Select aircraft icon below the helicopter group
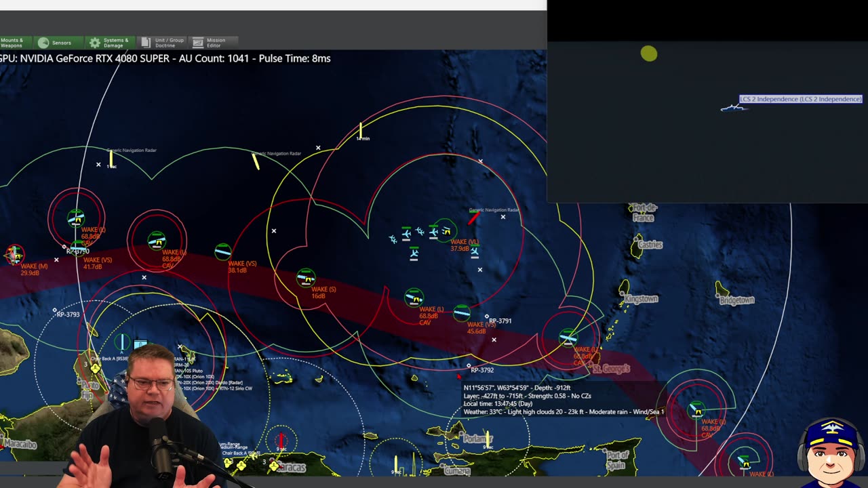The height and width of the screenshot is (488, 868). [x=414, y=253]
